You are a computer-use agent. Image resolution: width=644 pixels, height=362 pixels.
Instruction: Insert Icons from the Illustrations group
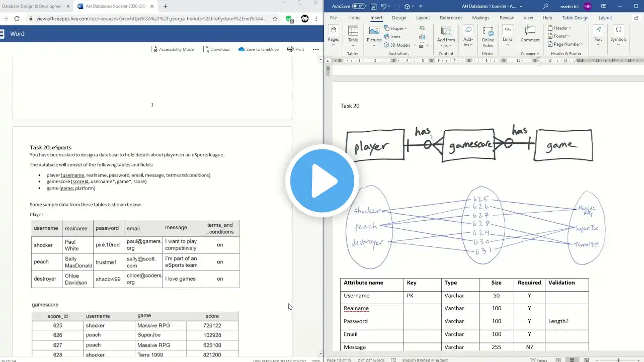392,37
